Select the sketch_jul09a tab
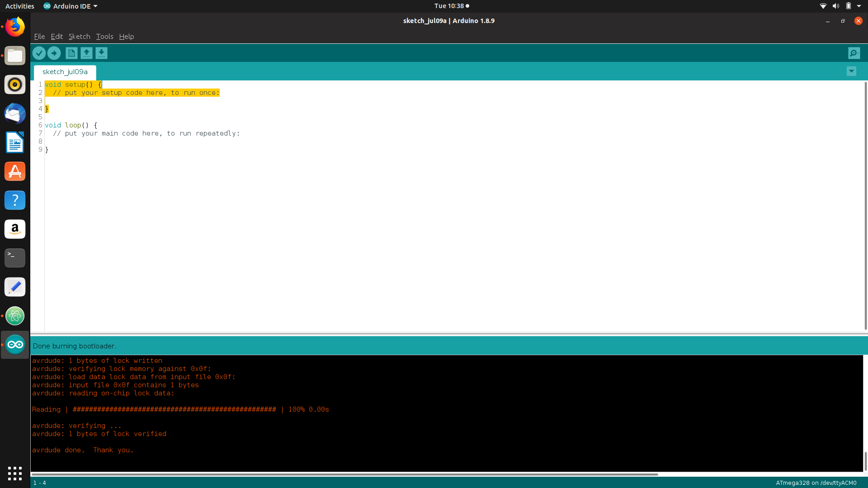The height and width of the screenshot is (488, 868). pos(65,72)
